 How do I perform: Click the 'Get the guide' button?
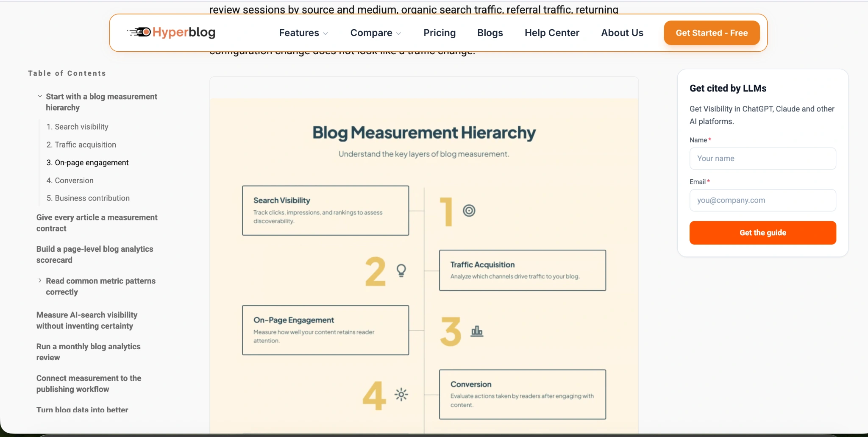[x=762, y=233]
